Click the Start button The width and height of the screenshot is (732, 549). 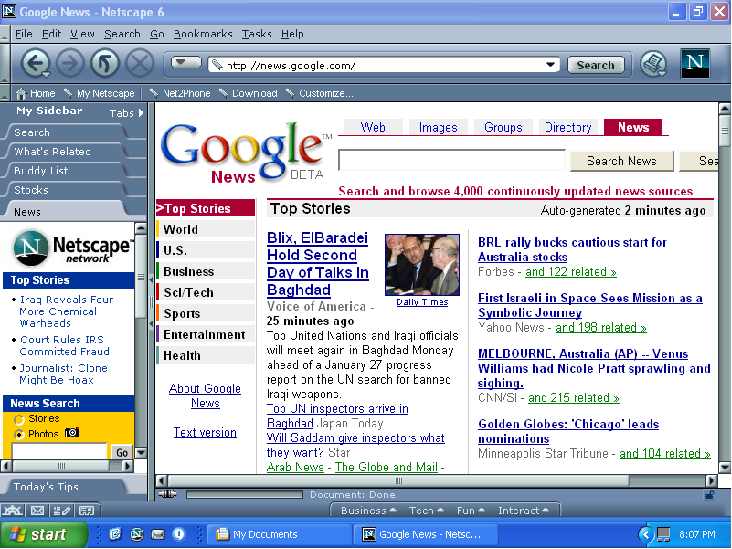[x=43, y=534]
